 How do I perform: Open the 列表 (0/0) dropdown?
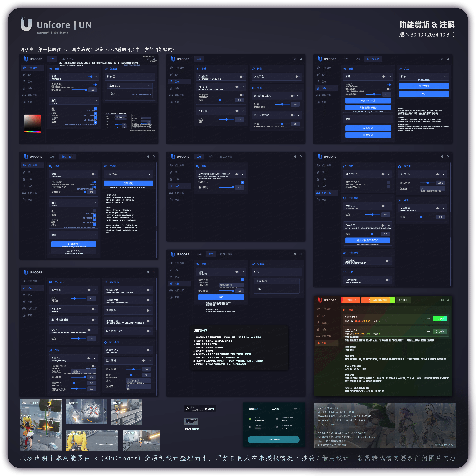tap(128, 174)
